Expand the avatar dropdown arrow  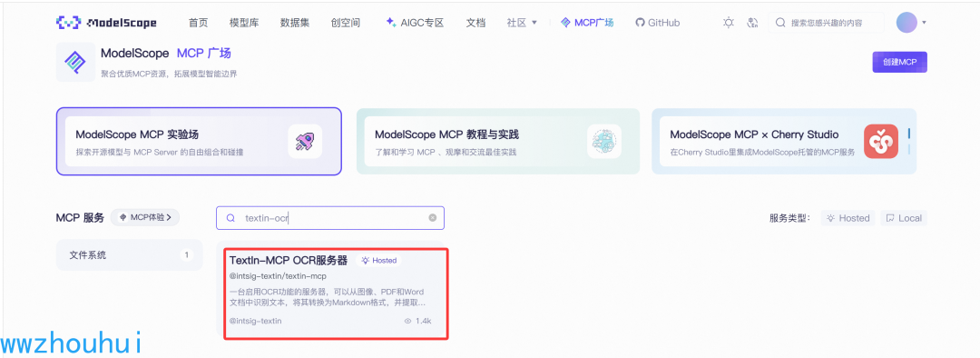point(925,23)
